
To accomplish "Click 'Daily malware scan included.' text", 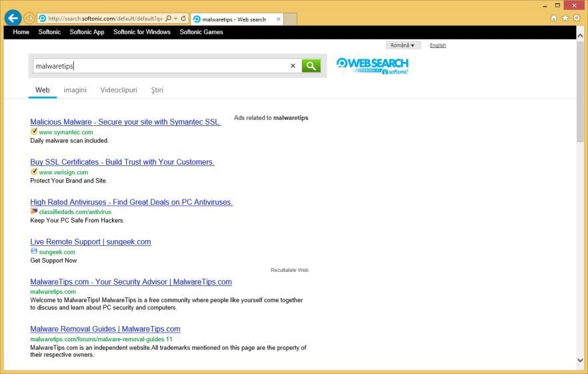I will 69,141.
